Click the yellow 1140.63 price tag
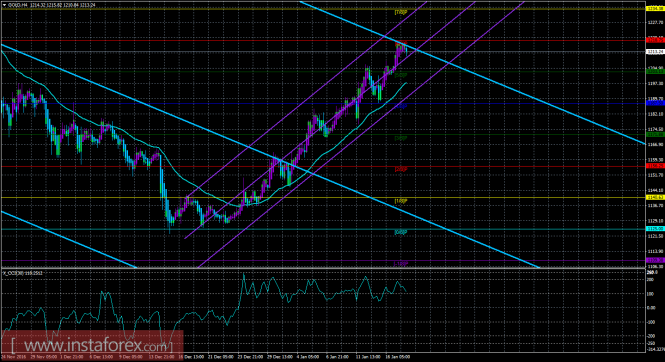Image resolution: width=665 pixels, height=362 pixels. (x=655, y=198)
